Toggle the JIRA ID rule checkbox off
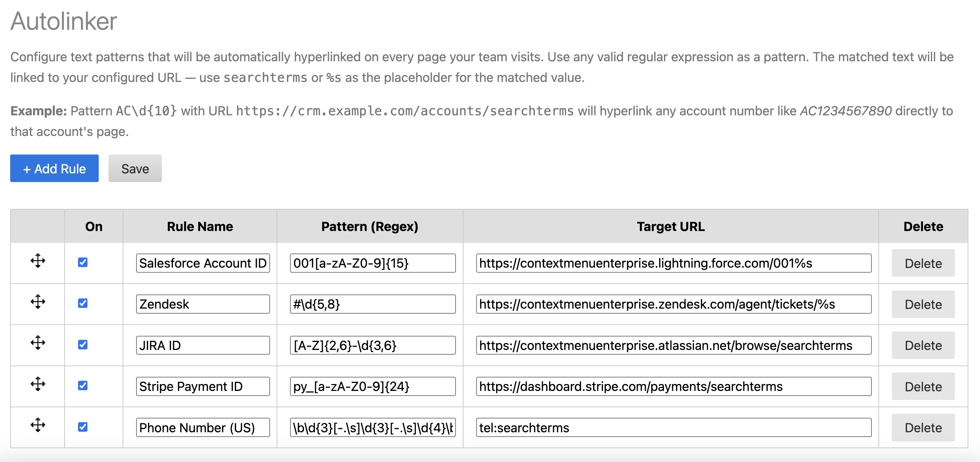This screenshot has width=980, height=462. [x=82, y=345]
